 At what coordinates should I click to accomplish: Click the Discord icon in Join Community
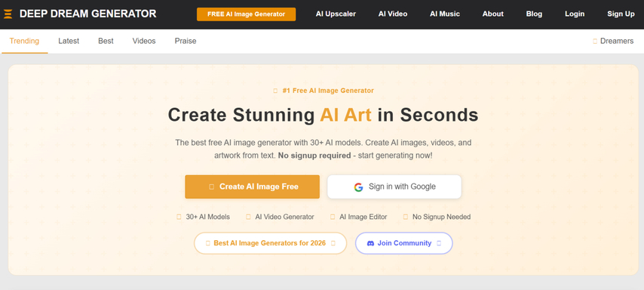(370, 243)
